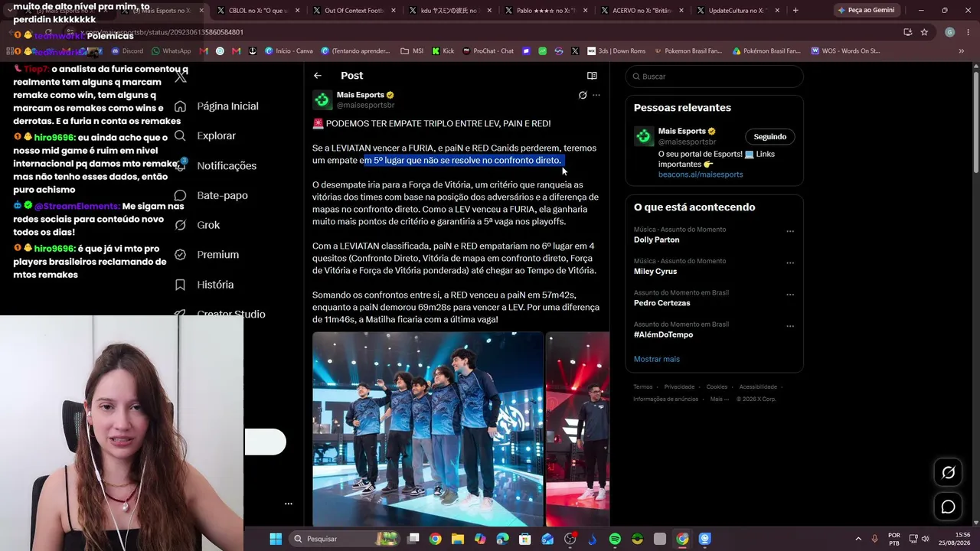Screen dimensions: 980x551
Task: Open the three-dot menu near the webcam overlay
Action: [289, 504]
